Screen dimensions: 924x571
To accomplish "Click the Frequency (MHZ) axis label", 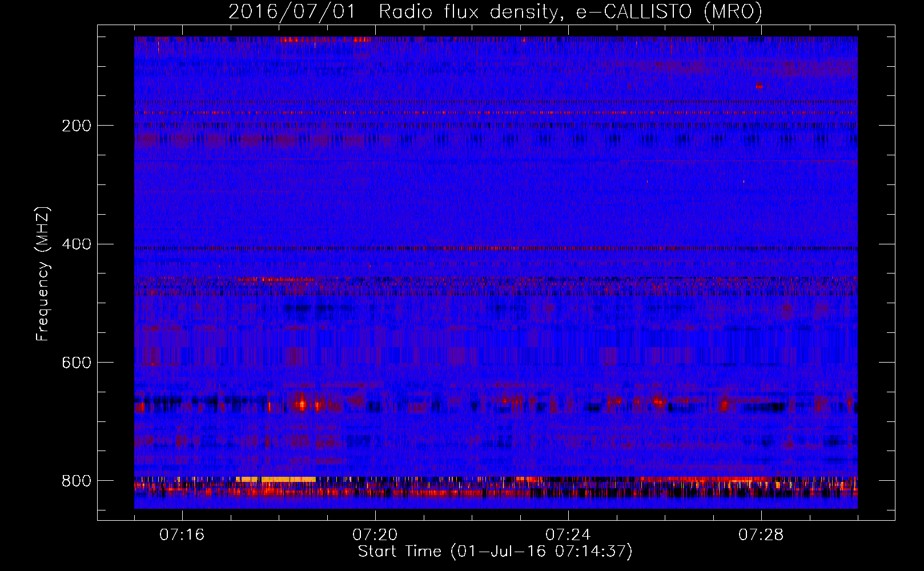I will coord(42,274).
